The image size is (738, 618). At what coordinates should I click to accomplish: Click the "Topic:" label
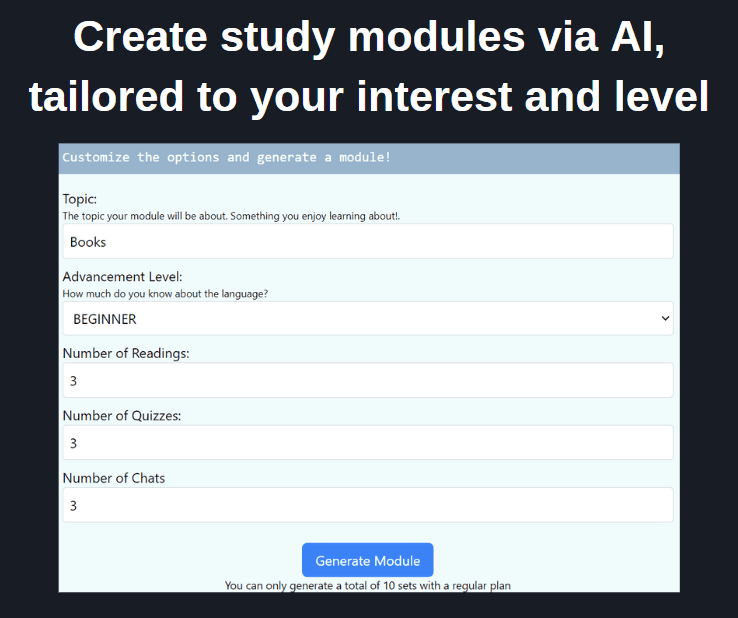[80, 199]
